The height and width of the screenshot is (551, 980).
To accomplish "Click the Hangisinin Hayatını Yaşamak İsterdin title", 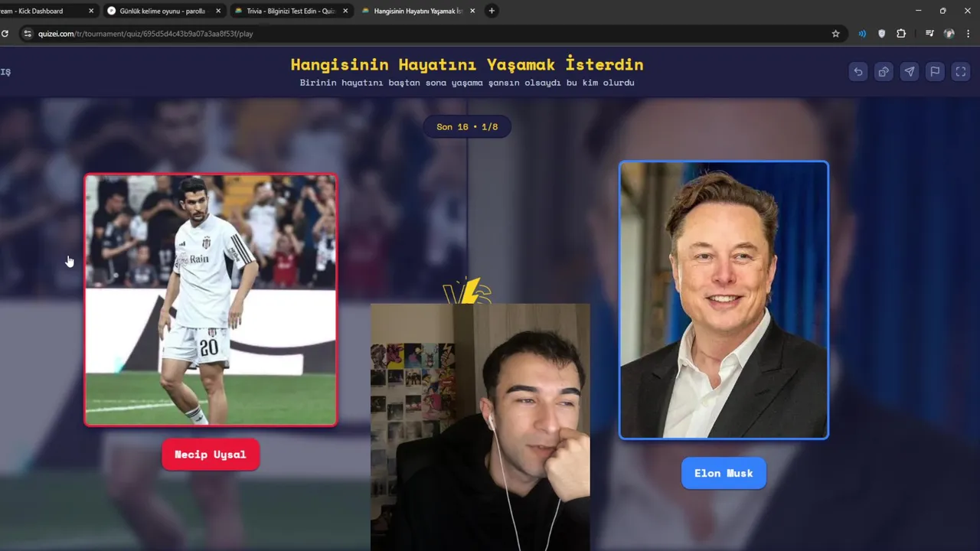I will pos(467,64).
